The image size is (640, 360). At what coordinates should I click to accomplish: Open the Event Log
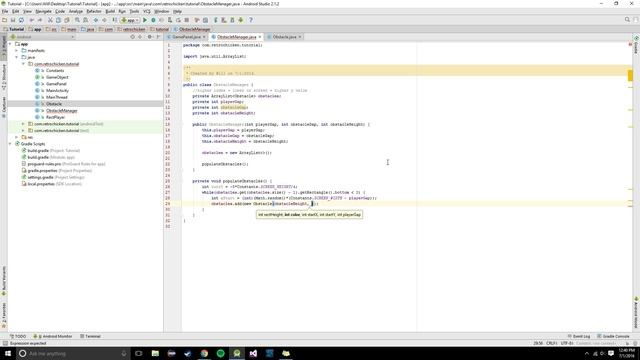[579, 336]
